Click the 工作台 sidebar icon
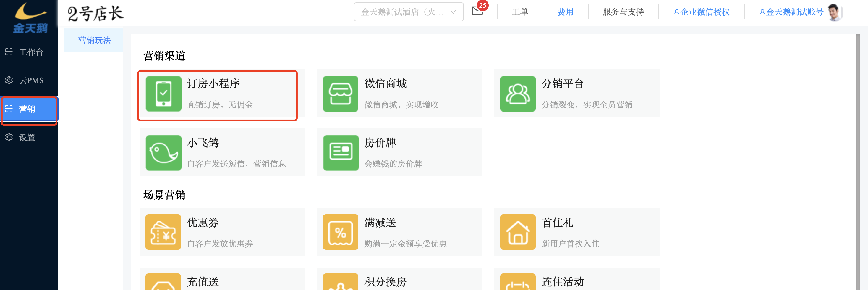This screenshot has width=868, height=290. click(9, 52)
